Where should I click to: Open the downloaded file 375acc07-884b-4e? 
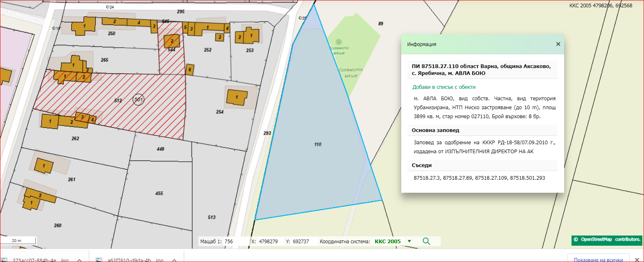[x=40, y=260]
